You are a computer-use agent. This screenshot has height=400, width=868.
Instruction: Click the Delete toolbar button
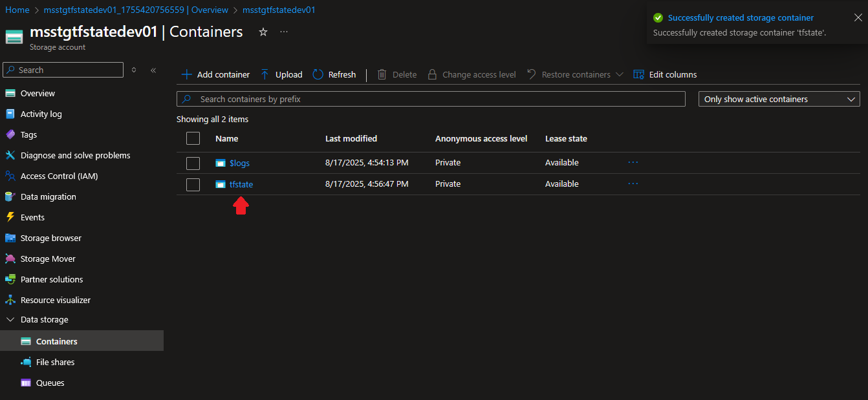click(x=397, y=74)
